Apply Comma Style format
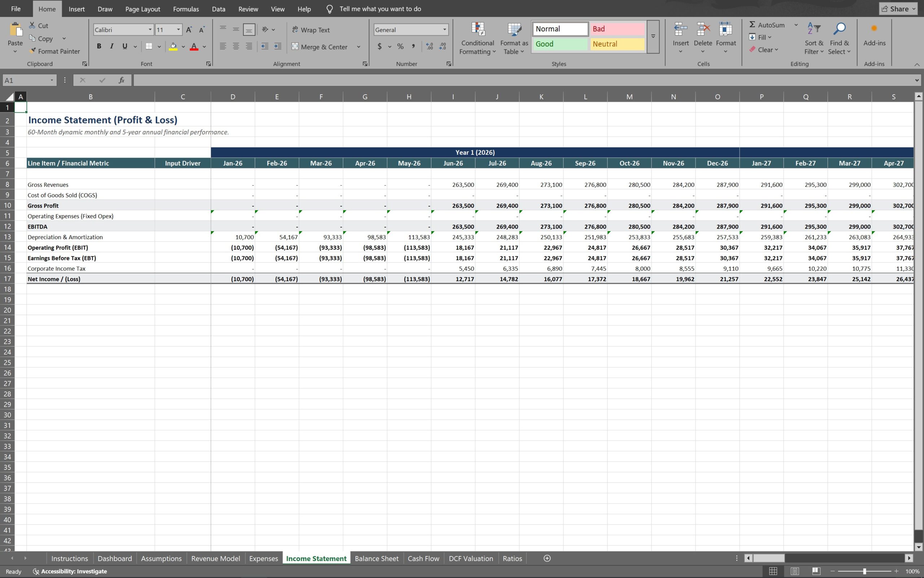Screen dimensions: 924x578 pos(413,46)
